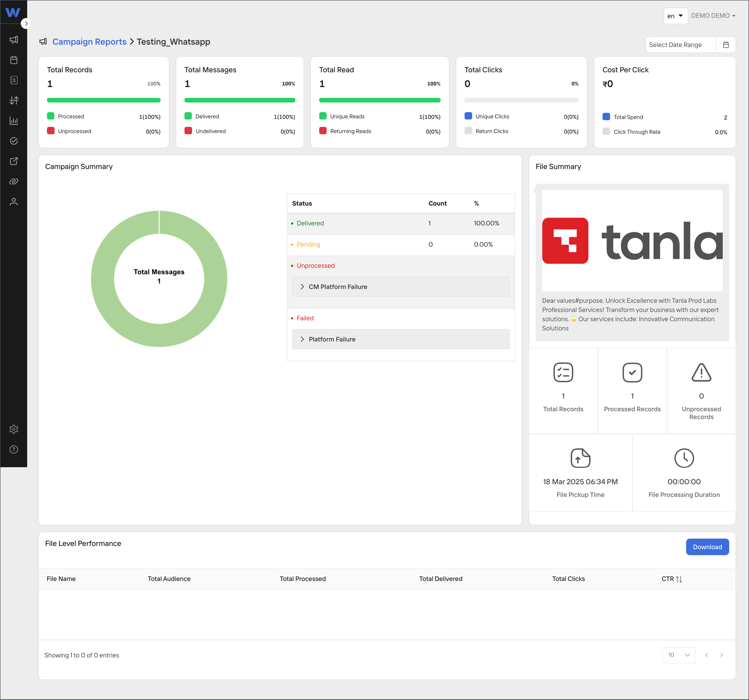
Task: Click the Total Records green progress bar
Action: pyautogui.click(x=104, y=100)
